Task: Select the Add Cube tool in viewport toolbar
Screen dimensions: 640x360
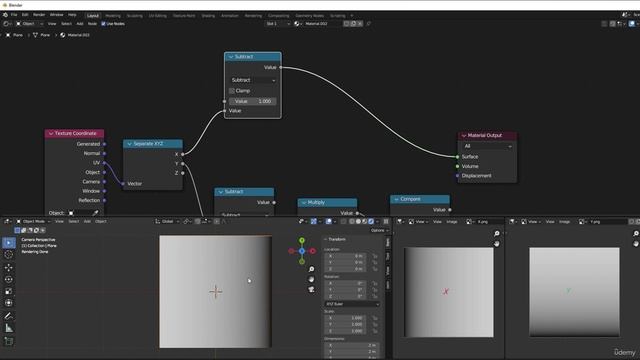Action: [x=9, y=341]
